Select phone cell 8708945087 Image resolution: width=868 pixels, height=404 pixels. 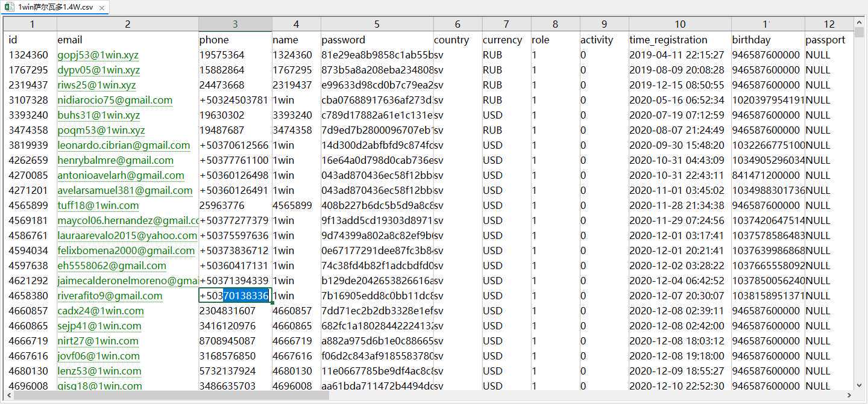tap(235, 341)
